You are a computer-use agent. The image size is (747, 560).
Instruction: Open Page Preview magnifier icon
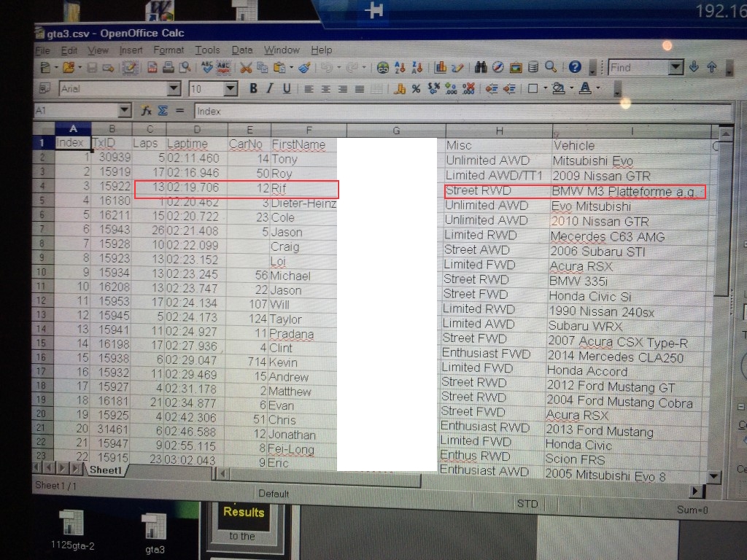[x=185, y=68]
